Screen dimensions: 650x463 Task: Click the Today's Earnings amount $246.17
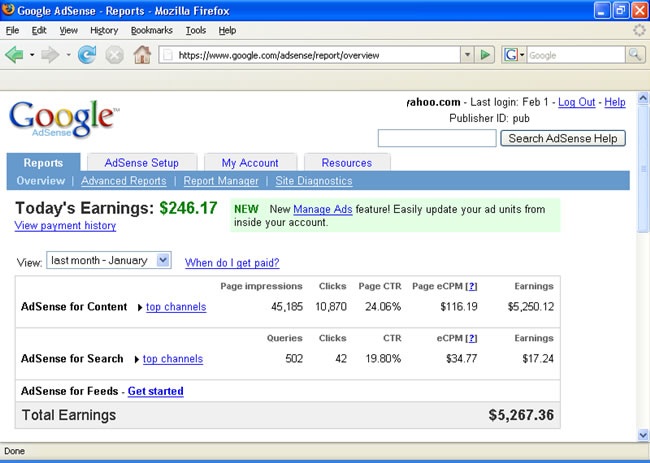(x=188, y=208)
